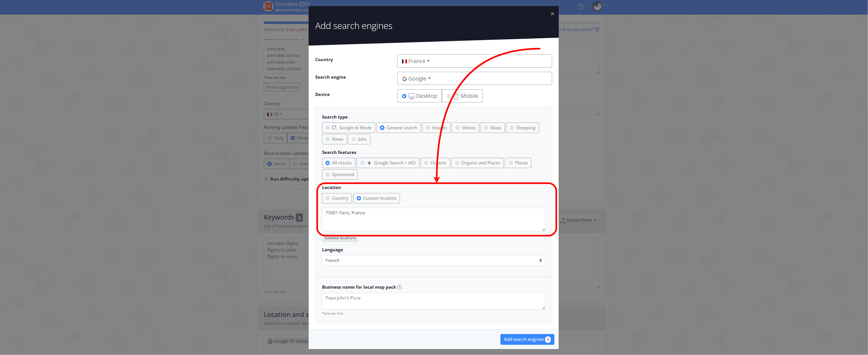Click the France flag icon in Country field
This screenshot has width=868, height=355.
(404, 61)
